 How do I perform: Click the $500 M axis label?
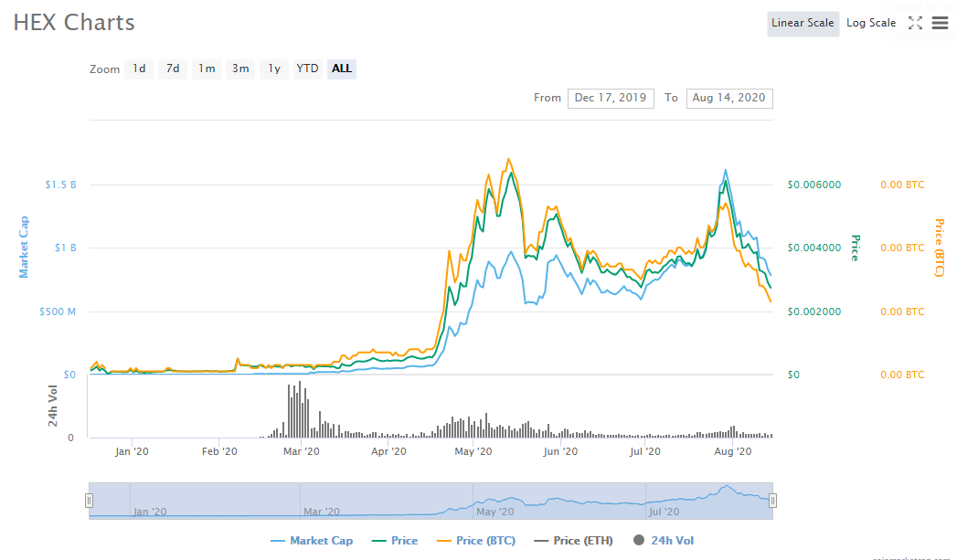(x=58, y=312)
